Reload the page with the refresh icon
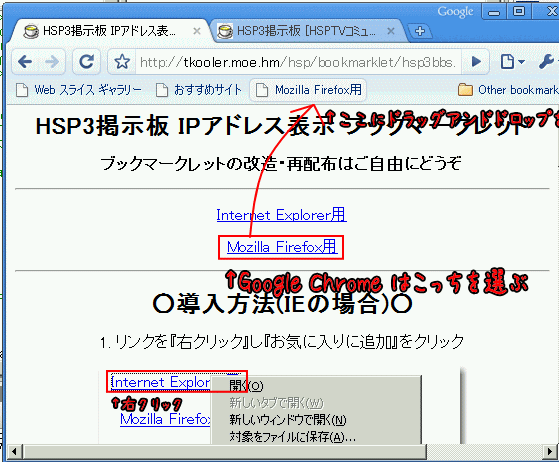The image size is (559, 462). coord(86,62)
